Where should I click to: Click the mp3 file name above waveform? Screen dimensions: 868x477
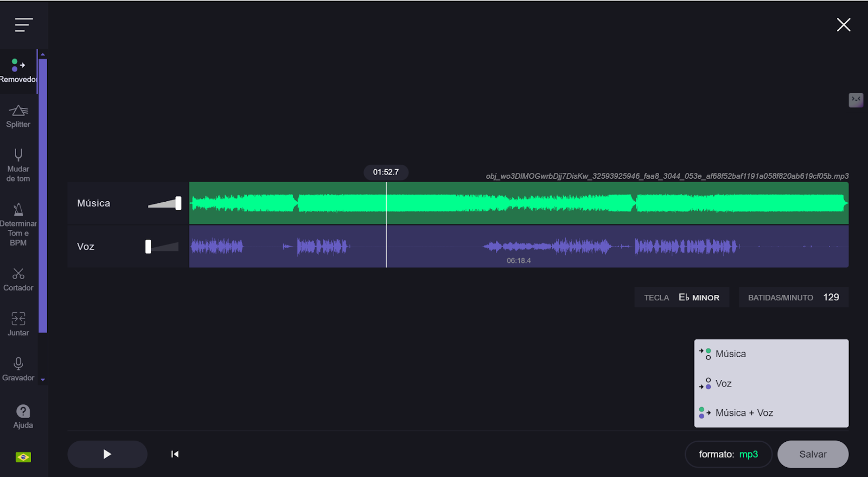coord(667,176)
